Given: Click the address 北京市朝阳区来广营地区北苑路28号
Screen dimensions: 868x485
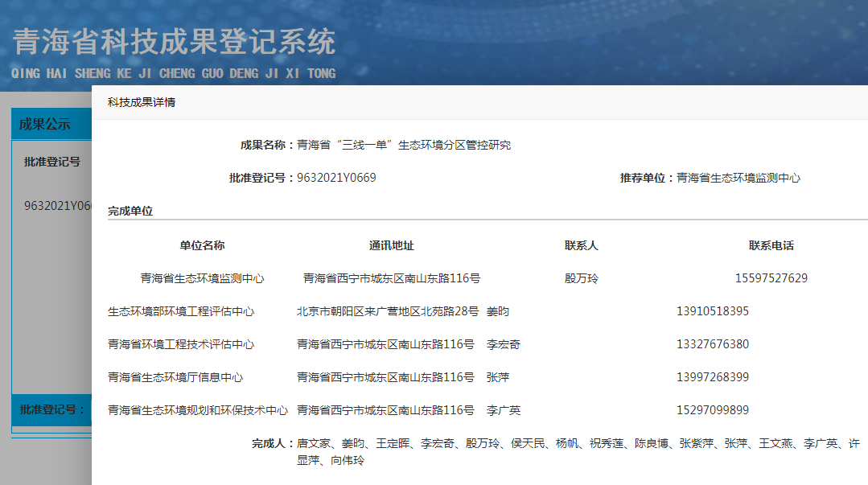Looking at the screenshot, I should (388, 311).
